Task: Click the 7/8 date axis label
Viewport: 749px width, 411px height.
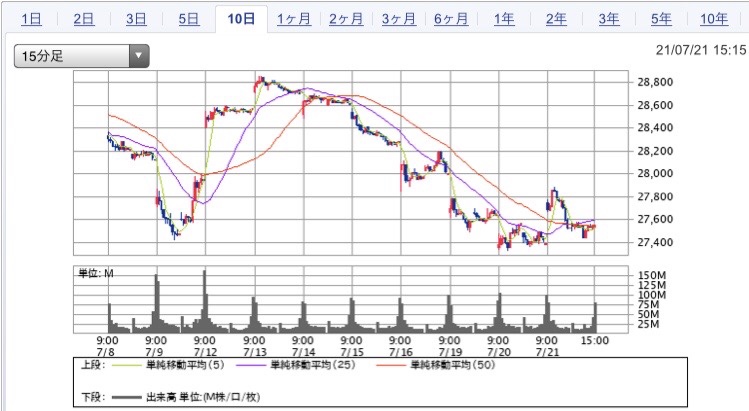Action: [x=106, y=353]
